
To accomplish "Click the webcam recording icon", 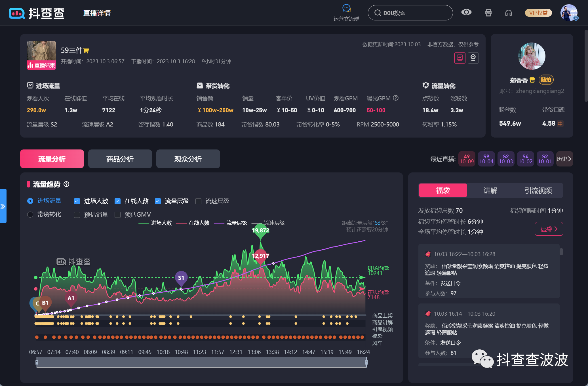I will pyautogui.click(x=473, y=58).
